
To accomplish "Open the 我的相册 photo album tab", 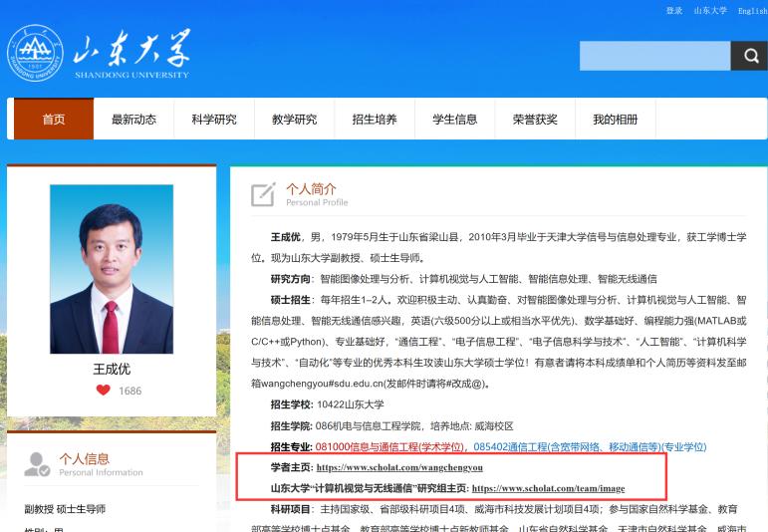I will (x=615, y=120).
